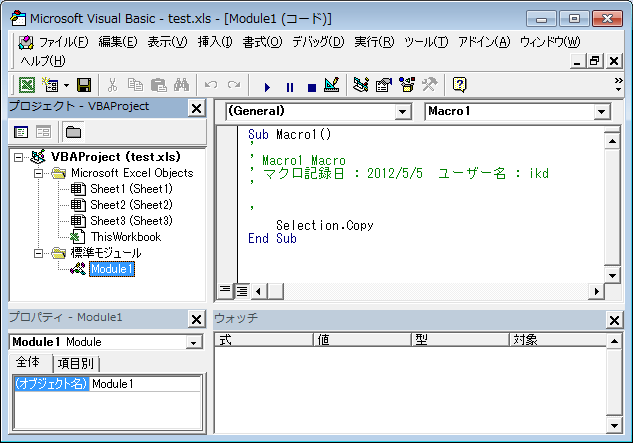This screenshot has height=443, width=633.
Task: Select Sheet3 (Sheet3) in project tree
Action: coord(131,221)
